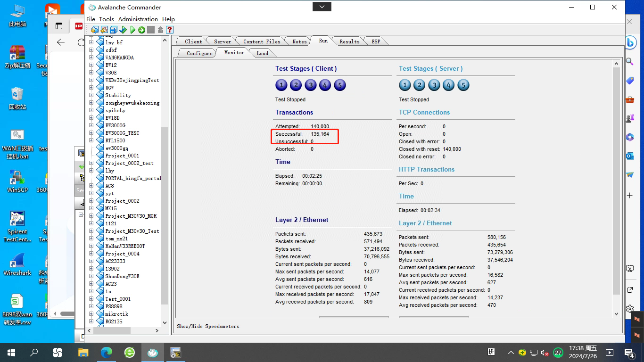Select the 8898双wan转发率.csv file icon
Viewport: 644px width, 362px height.
17,309
